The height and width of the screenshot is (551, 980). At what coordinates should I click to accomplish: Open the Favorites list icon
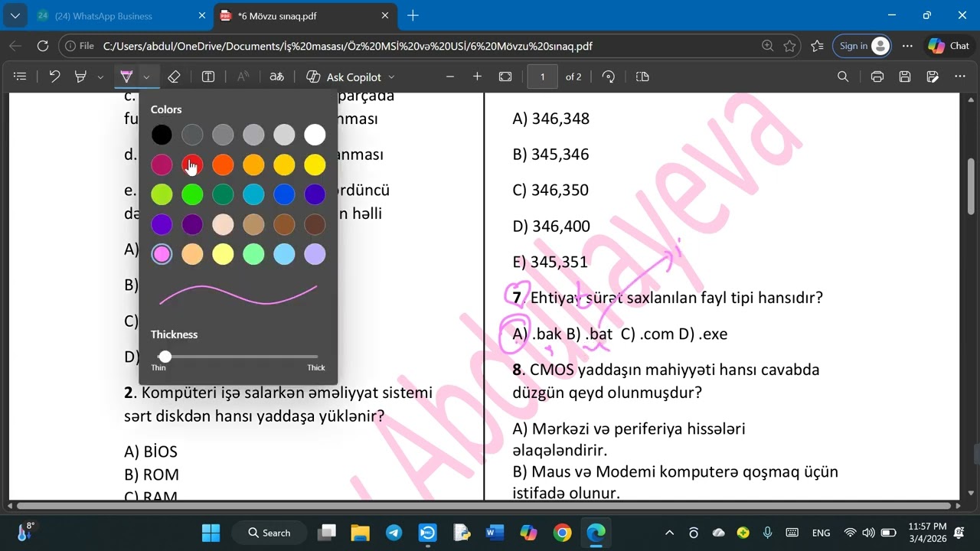[817, 46]
